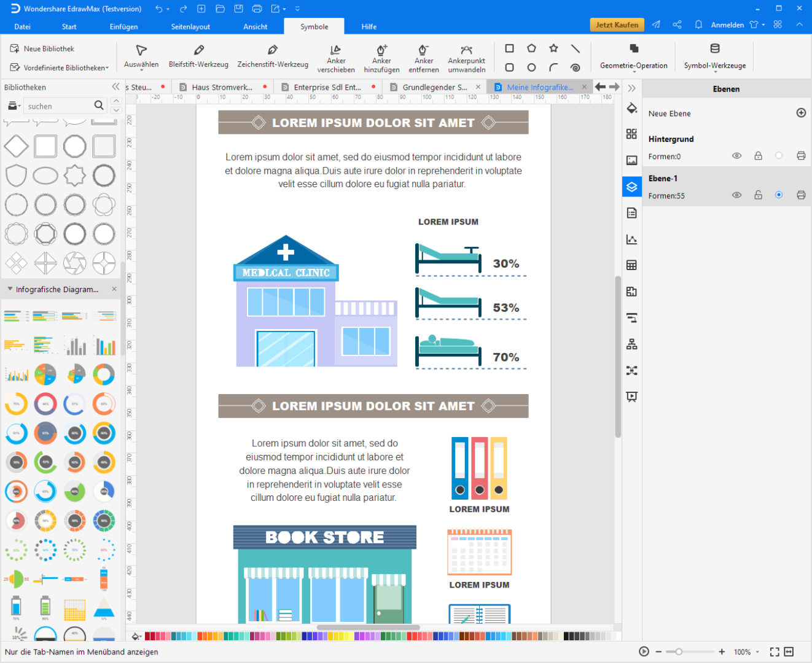
Task: Open the layers panel icon in sidebar
Action: [631, 187]
